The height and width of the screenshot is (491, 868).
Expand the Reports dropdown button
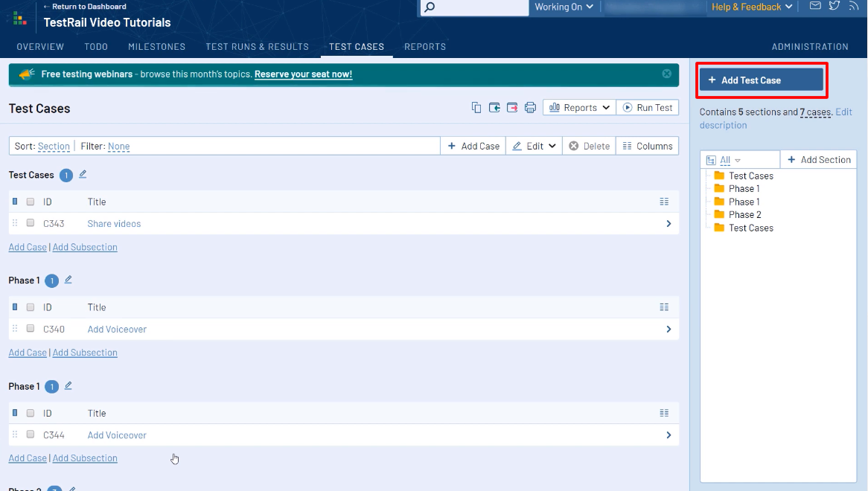(x=579, y=108)
